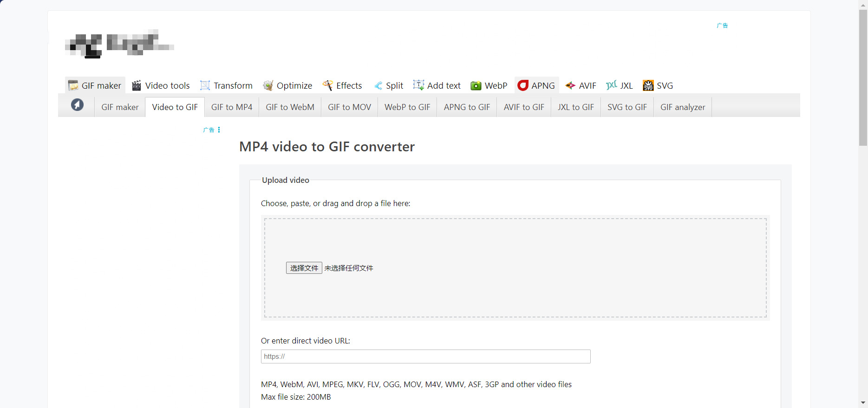Open the Optimize menu item
The width and height of the screenshot is (868, 408).
tap(288, 85)
